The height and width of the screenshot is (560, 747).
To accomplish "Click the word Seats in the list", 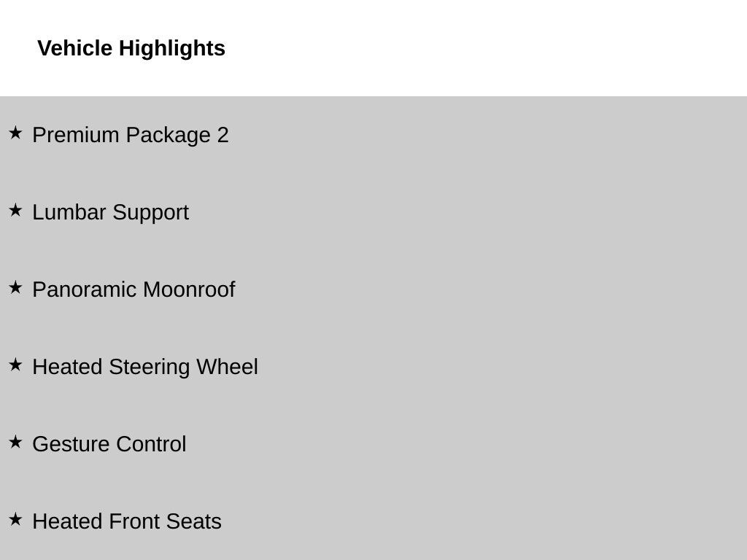I will click(194, 521).
